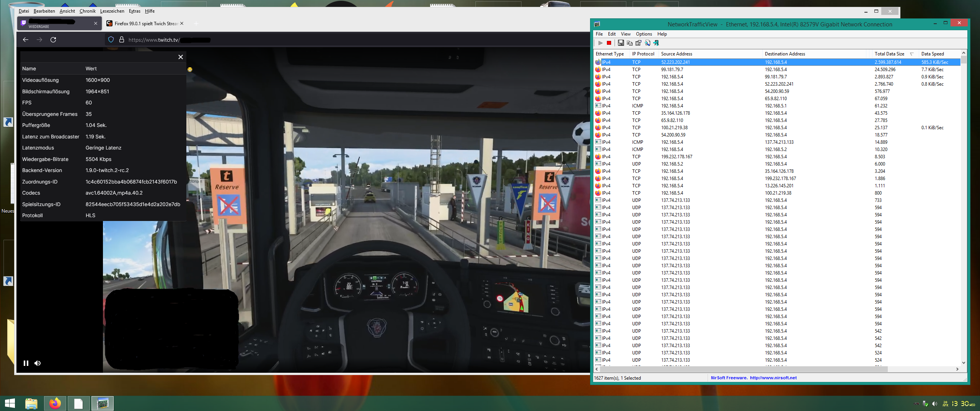
Task: Click the NetworkTrafficView taskbar icon
Action: tap(103, 403)
